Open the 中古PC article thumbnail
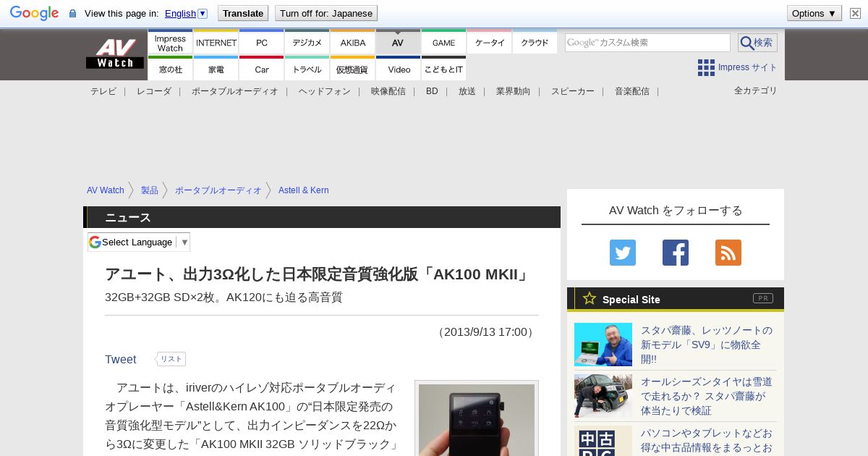This screenshot has height=456, width=868. click(603, 441)
